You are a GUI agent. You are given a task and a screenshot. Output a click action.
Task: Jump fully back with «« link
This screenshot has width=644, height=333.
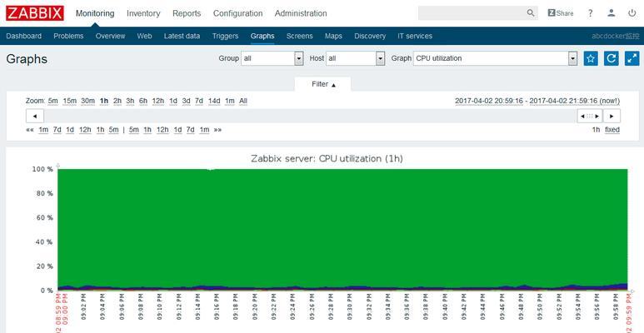[30, 130]
